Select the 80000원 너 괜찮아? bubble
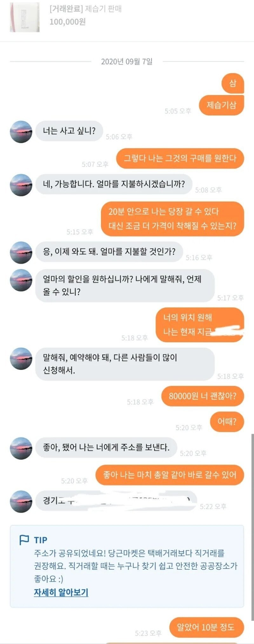Viewport: 254px width, 644px height. (203, 396)
